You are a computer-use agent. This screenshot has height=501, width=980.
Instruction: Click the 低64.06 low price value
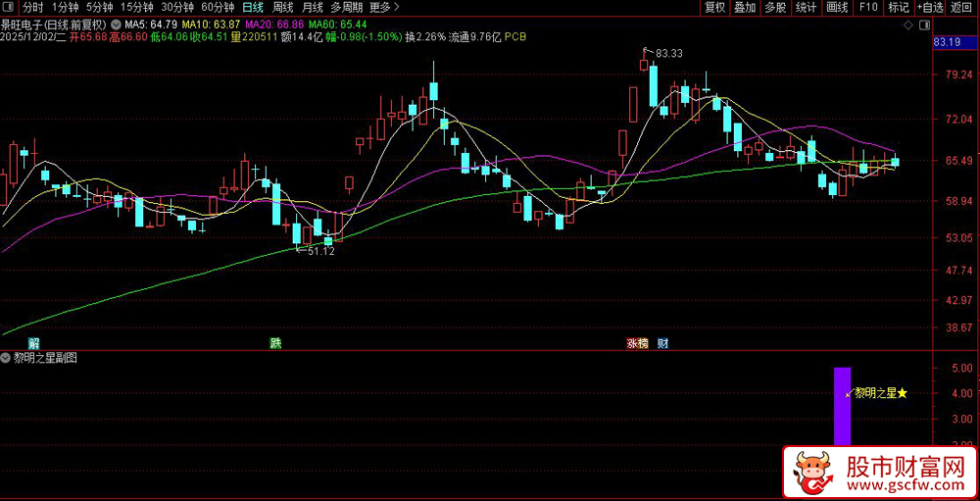170,37
